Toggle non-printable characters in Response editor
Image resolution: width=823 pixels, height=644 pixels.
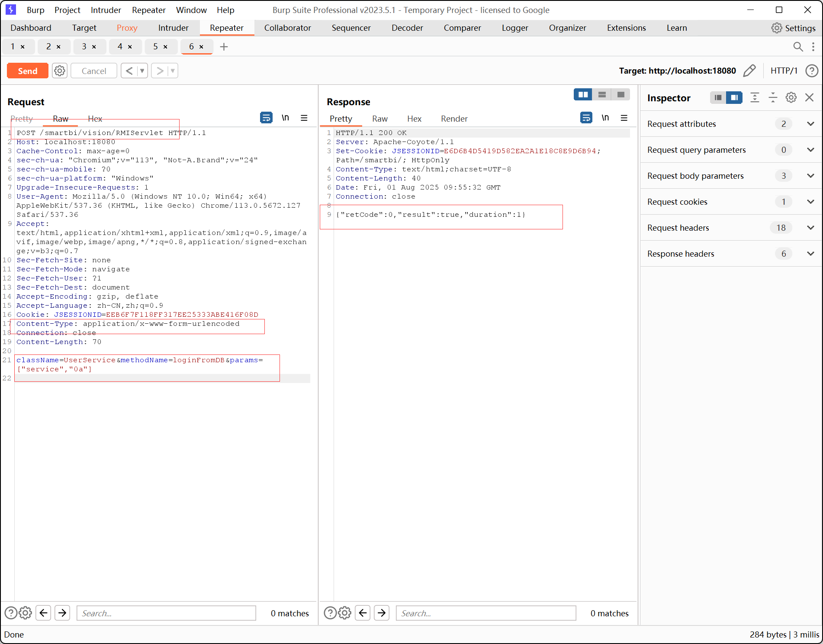point(605,118)
